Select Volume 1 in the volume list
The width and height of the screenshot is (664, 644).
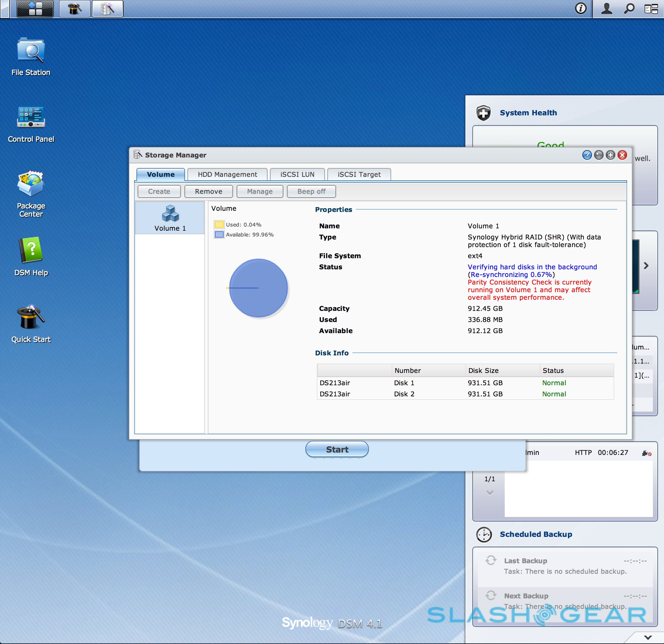(x=170, y=218)
